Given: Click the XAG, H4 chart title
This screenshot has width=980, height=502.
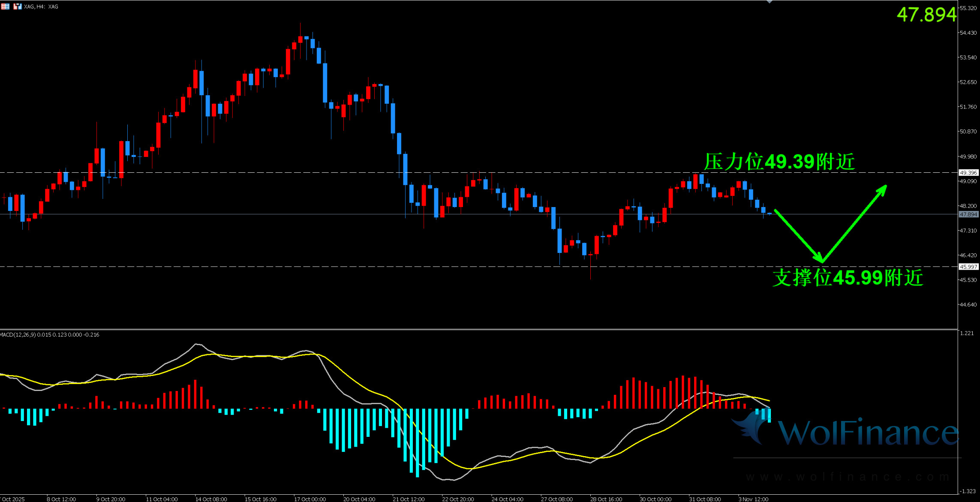Looking at the screenshot, I should coord(41,6).
